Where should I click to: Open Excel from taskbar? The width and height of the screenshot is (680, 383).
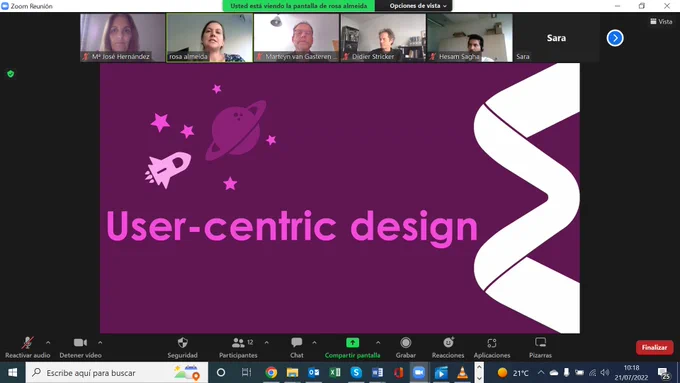(x=335, y=373)
